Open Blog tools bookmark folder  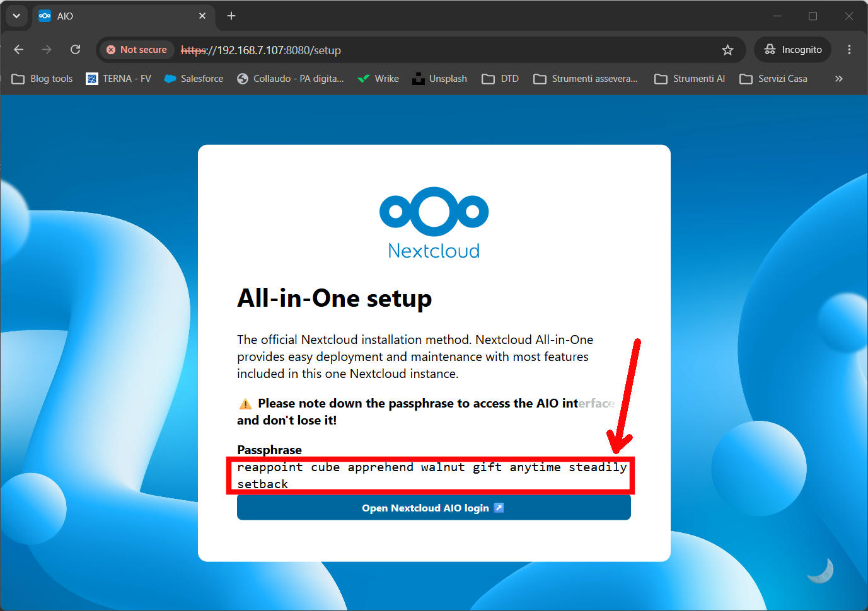pyautogui.click(x=43, y=79)
